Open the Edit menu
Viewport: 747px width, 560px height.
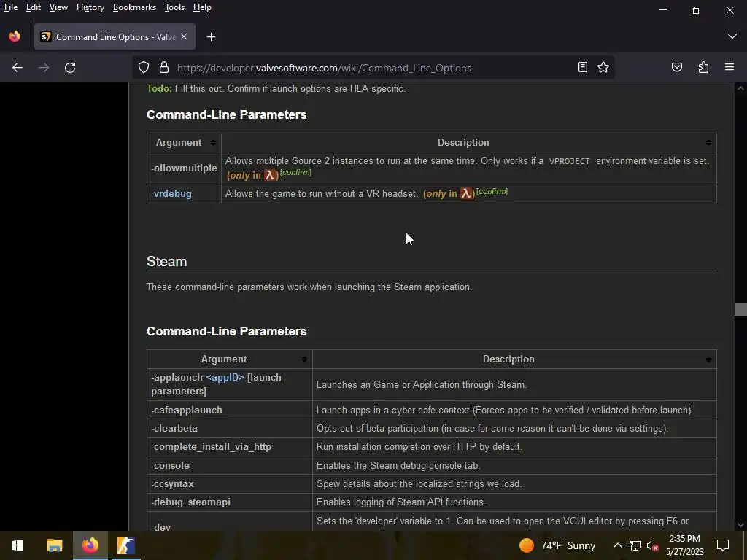pyautogui.click(x=34, y=7)
